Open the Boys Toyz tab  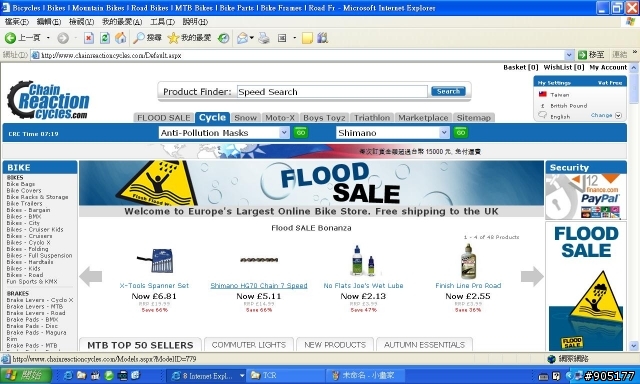pos(324,118)
